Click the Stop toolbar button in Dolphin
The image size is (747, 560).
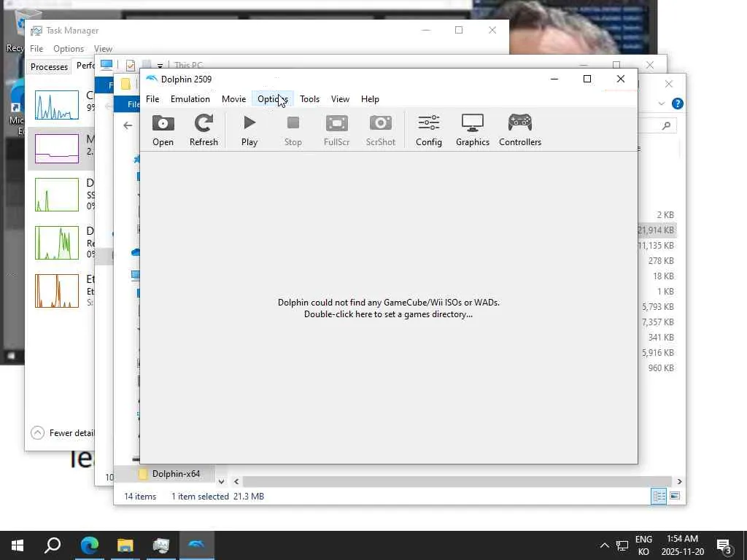293,130
